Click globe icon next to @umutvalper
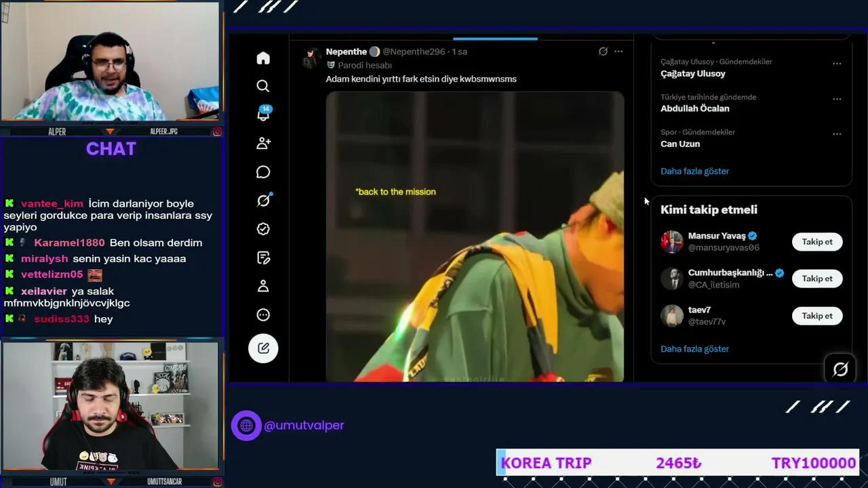Viewport: 868px width, 488px height. click(246, 426)
